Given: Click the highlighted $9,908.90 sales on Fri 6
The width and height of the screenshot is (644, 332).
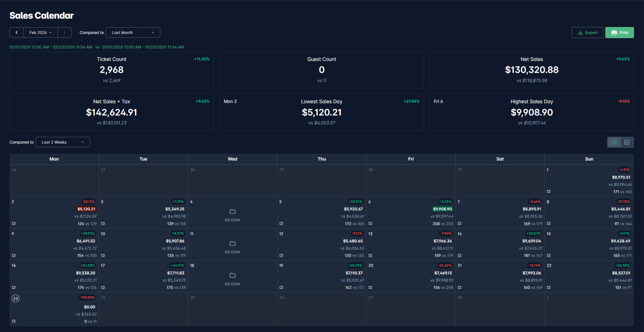Looking at the screenshot, I should 442,209.
